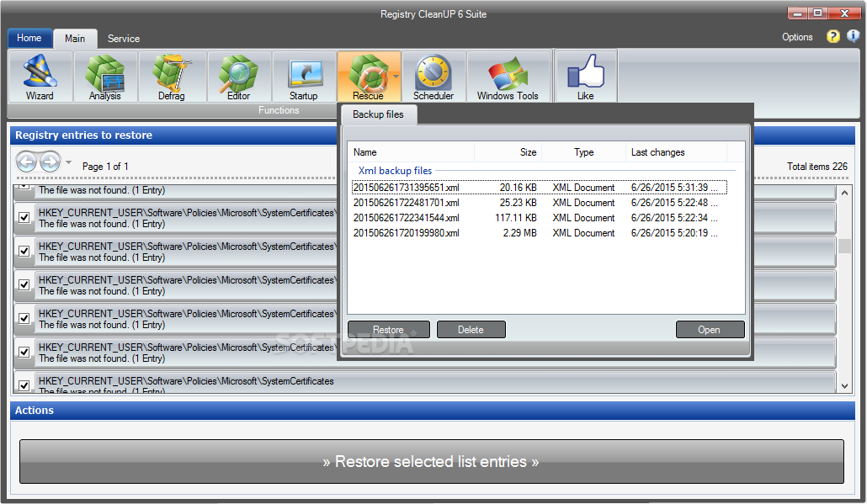Go to next page with forward arrow

[x=50, y=162]
